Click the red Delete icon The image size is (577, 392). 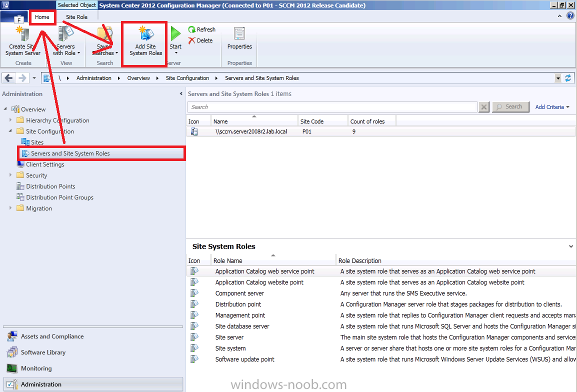click(x=191, y=40)
